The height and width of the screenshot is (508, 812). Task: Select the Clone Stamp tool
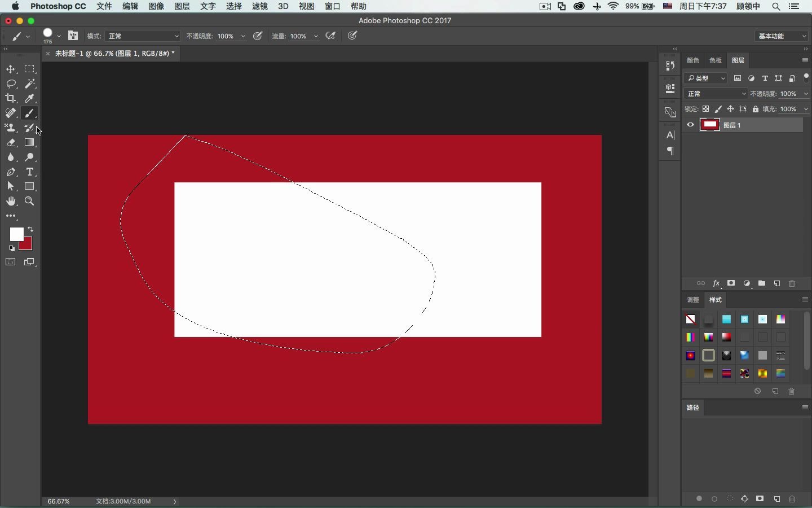tap(11, 128)
